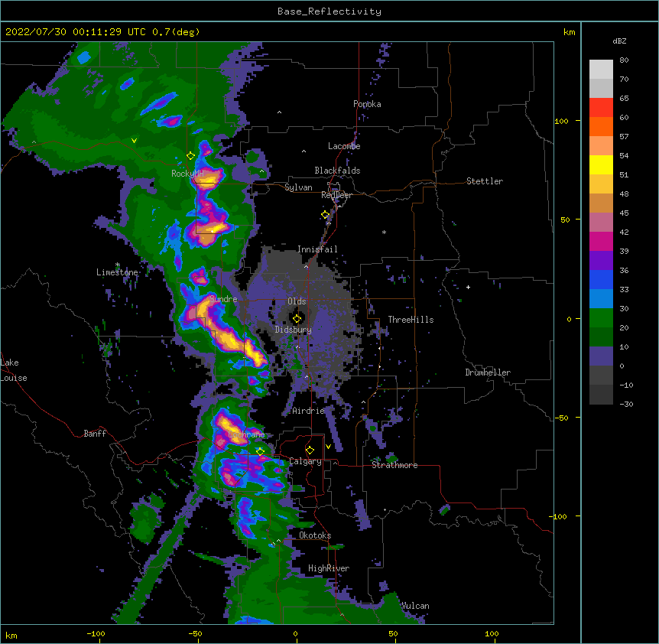Click the ThreeHills city label
Screen dimensions: 659x644
pos(411,320)
